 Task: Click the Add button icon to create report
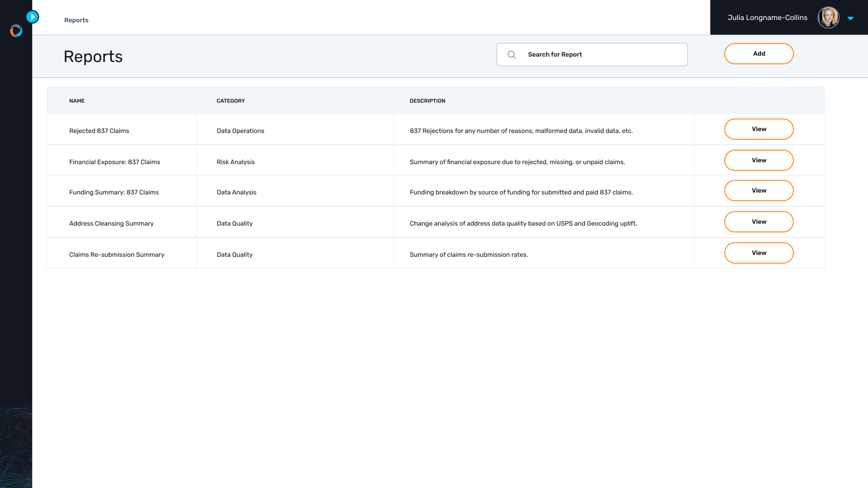(759, 54)
